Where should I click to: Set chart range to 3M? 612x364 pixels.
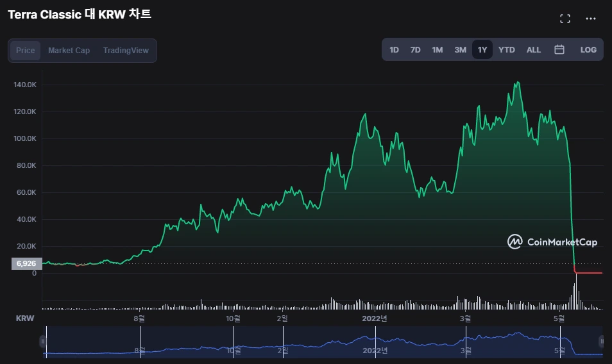pyautogui.click(x=460, y=49)
